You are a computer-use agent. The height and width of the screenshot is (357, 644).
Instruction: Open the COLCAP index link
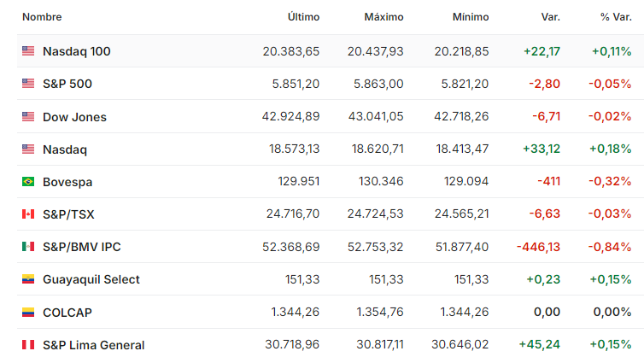[67, 313]
